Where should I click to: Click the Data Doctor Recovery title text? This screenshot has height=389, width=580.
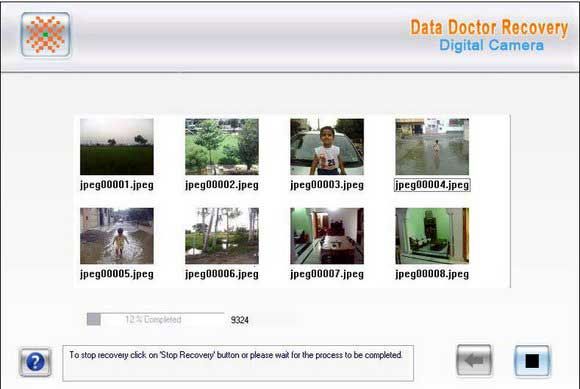(x=489, y=28)
